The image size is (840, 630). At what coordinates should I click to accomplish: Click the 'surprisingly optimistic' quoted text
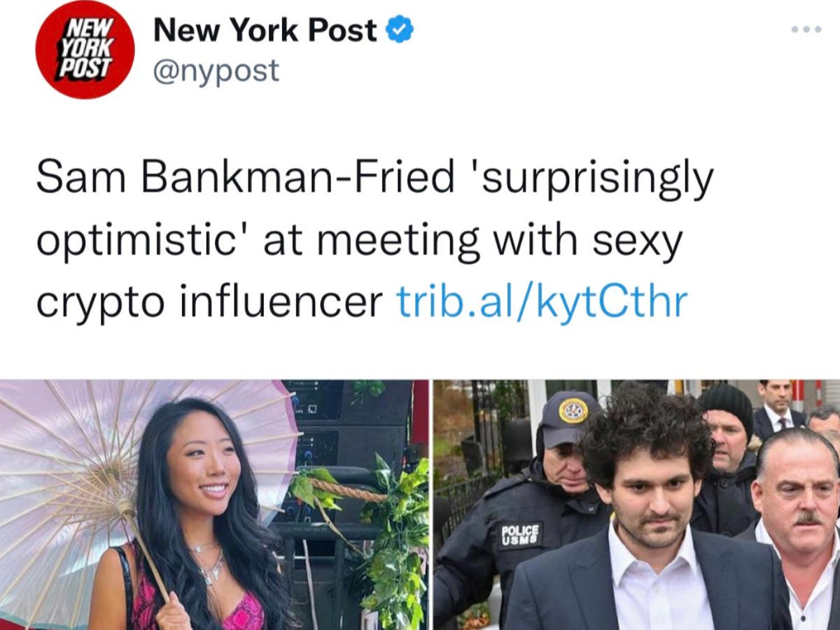pyautogui.click(x=374, y=210)
